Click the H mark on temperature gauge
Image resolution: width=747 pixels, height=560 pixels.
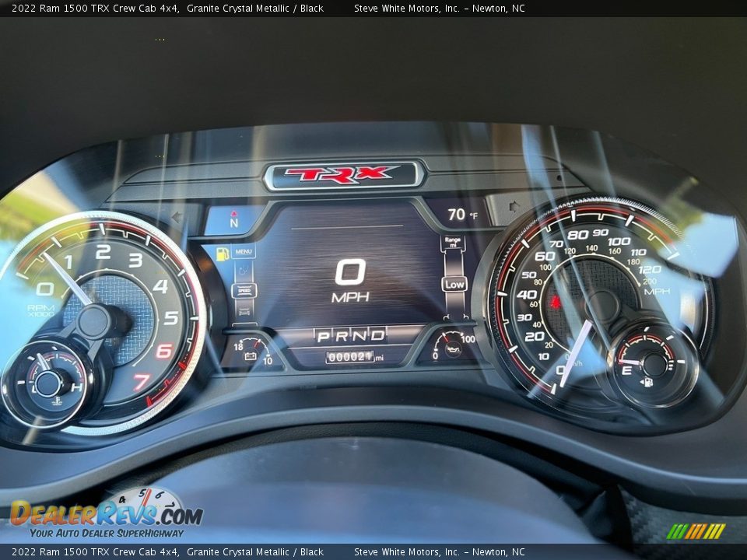76,387
